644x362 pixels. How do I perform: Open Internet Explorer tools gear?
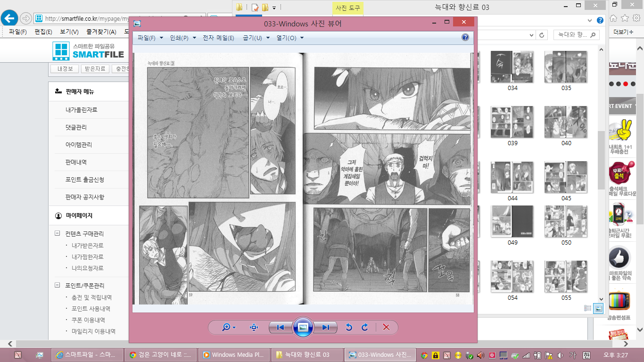[636, 18]
